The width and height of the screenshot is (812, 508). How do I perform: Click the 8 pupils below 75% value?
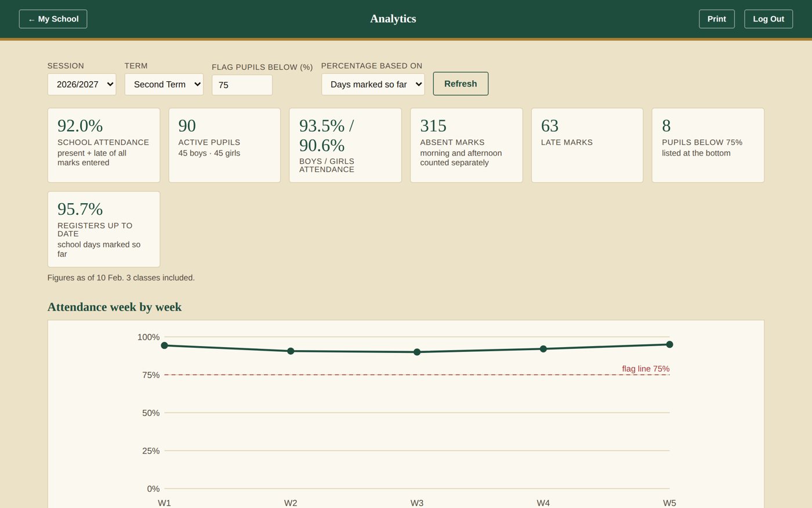point(666,125)
